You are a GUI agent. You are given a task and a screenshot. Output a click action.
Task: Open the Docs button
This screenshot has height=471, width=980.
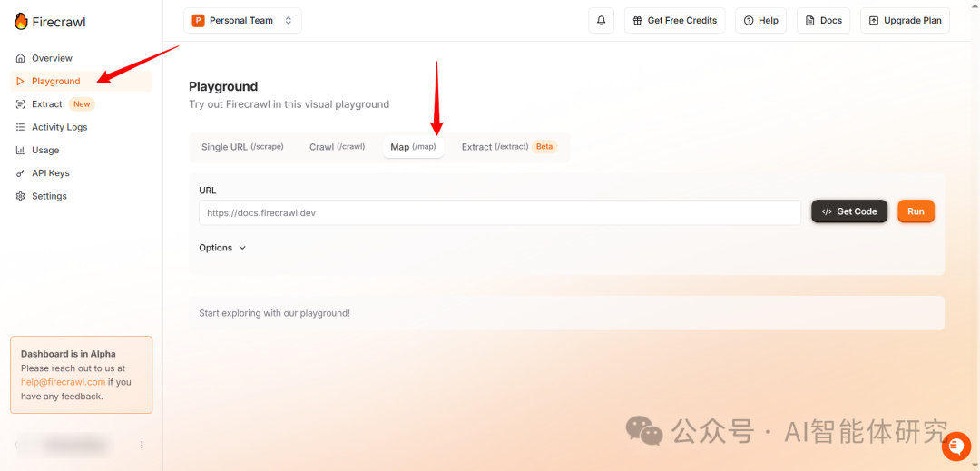coord(823,21)
